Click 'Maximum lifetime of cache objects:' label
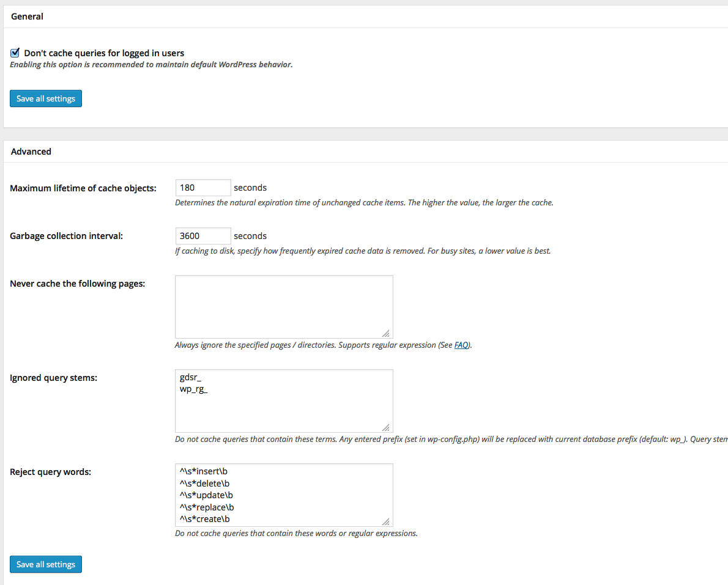Image resolution: width=728 pixels, height=585 pixels. (x=83, y=188)
